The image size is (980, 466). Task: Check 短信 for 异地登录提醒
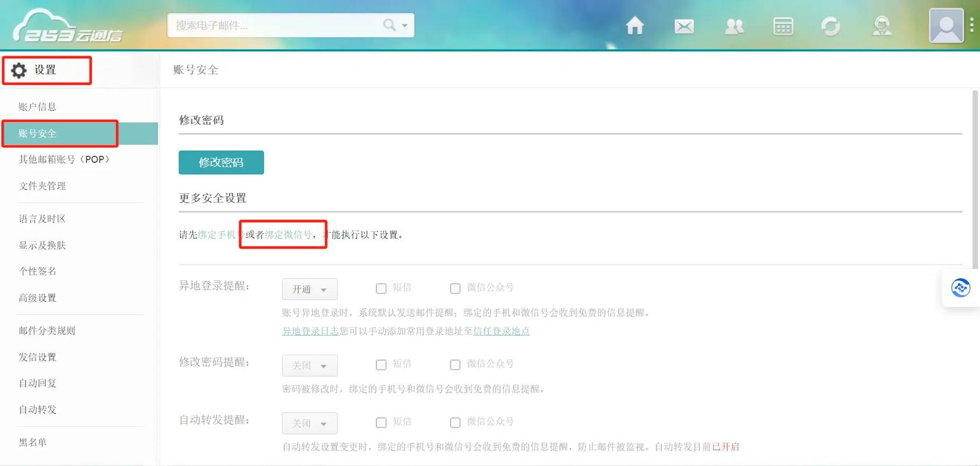click(x=381, y=288)
